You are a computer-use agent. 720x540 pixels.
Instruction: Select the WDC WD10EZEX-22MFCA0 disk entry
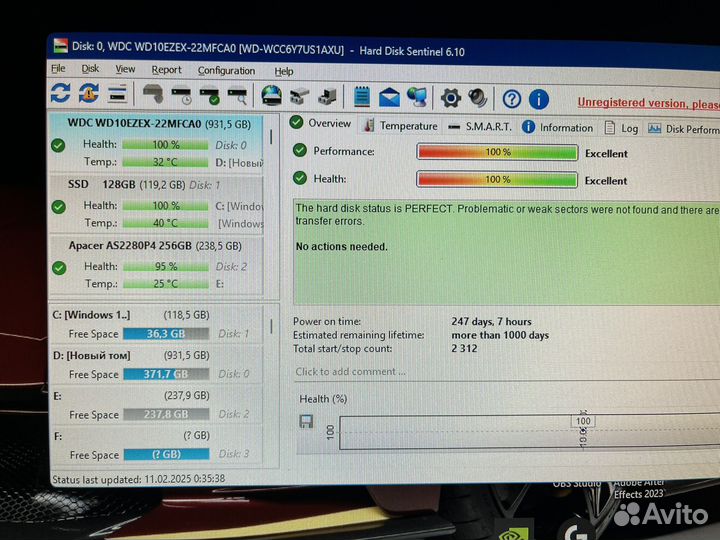click(156, 143)
